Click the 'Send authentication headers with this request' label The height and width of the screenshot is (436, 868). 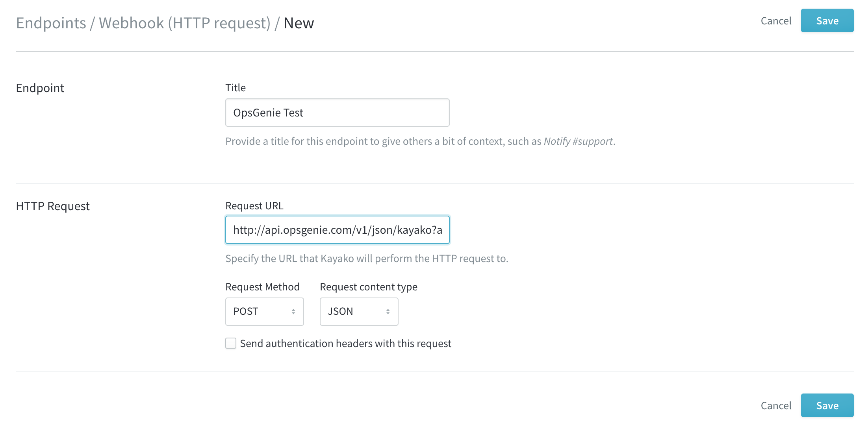coord(345,344)
